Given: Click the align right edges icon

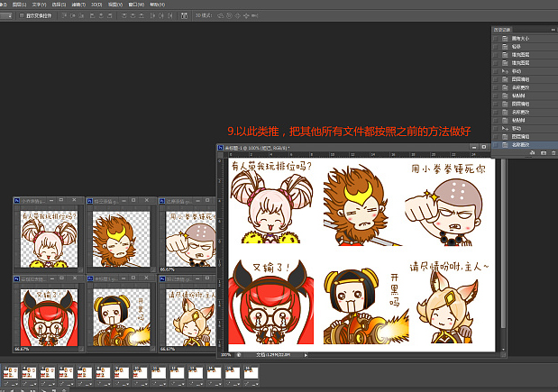Looking at the screenshot, I should point(110,15).
